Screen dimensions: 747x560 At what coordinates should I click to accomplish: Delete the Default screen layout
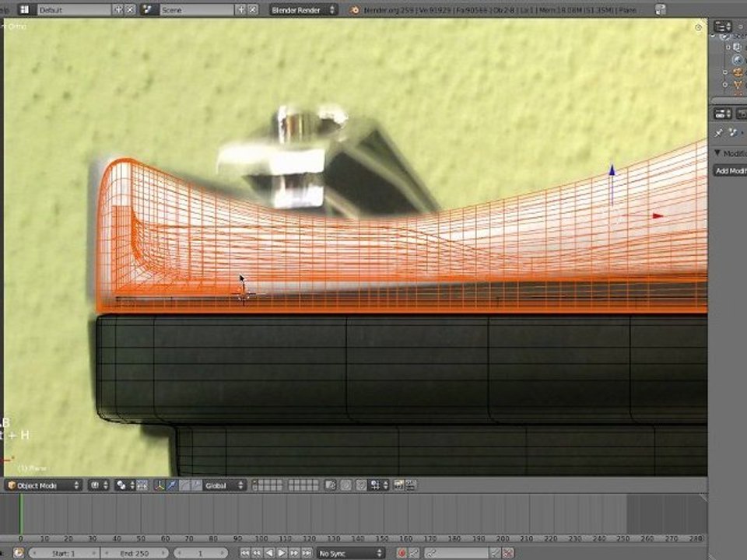130,9
